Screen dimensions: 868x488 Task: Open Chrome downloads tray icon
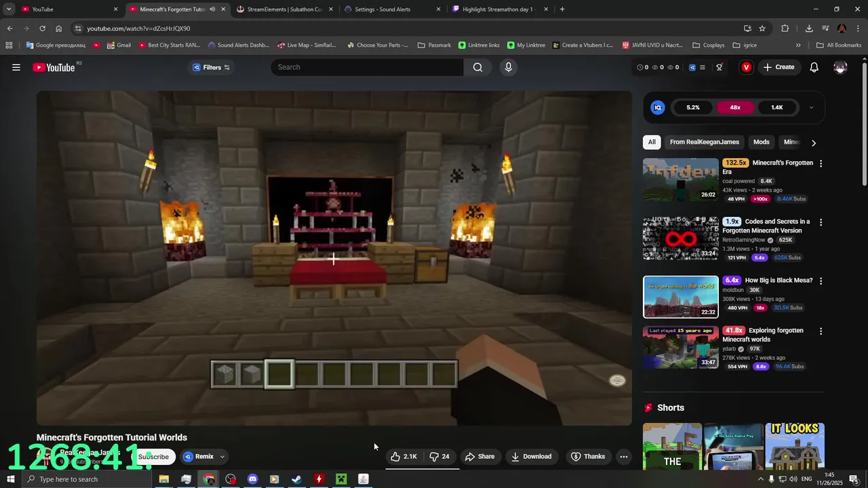coord(809,28)
